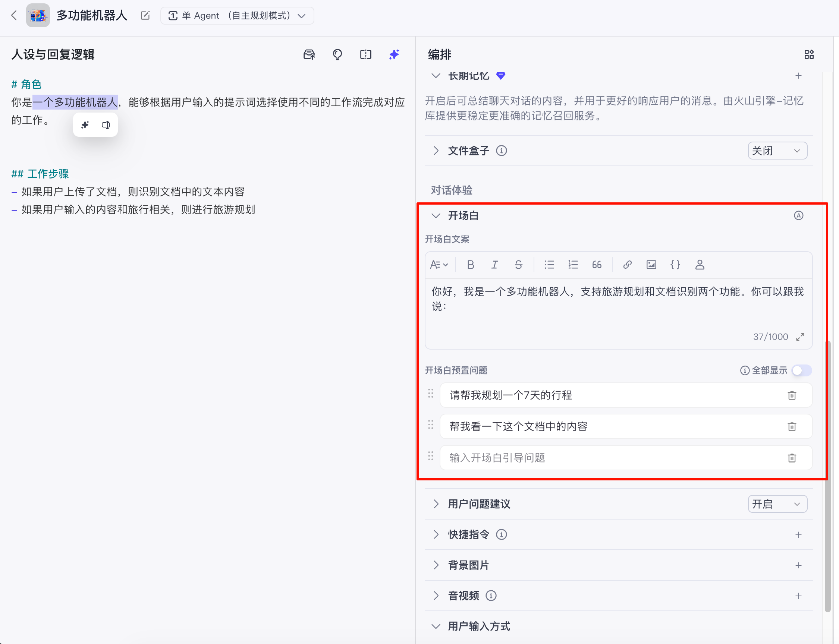The image size is (839, 644).
Task: Click the back arrow button
Action: tap(14, 16)
